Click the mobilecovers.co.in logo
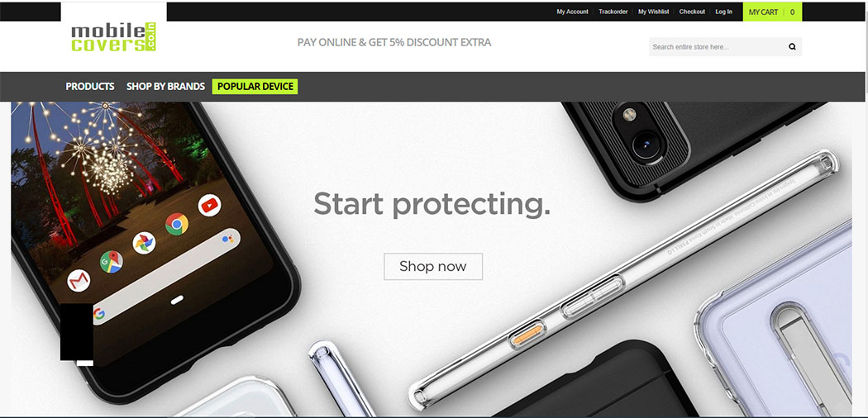Screen dimensions: 868x418 pos(113,37)
